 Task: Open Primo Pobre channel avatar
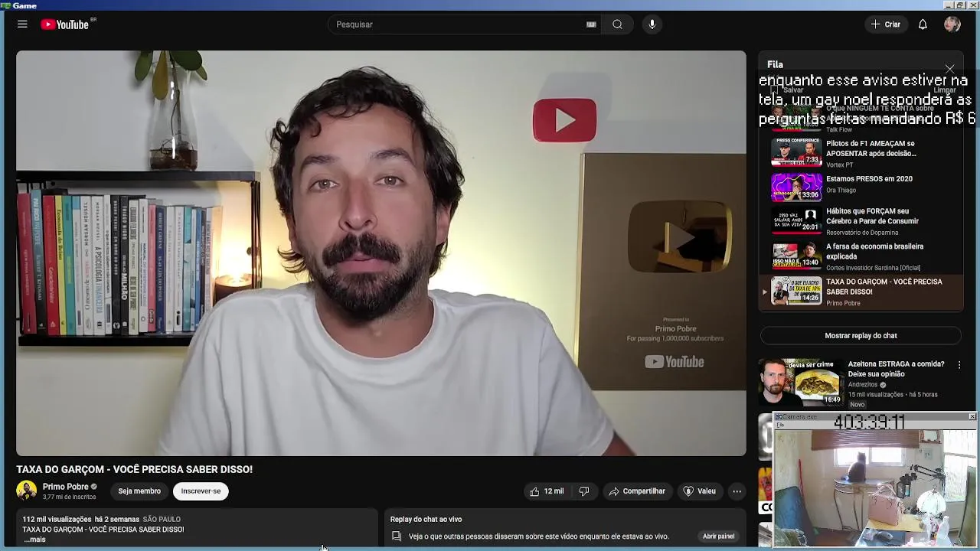click(27, 491)
